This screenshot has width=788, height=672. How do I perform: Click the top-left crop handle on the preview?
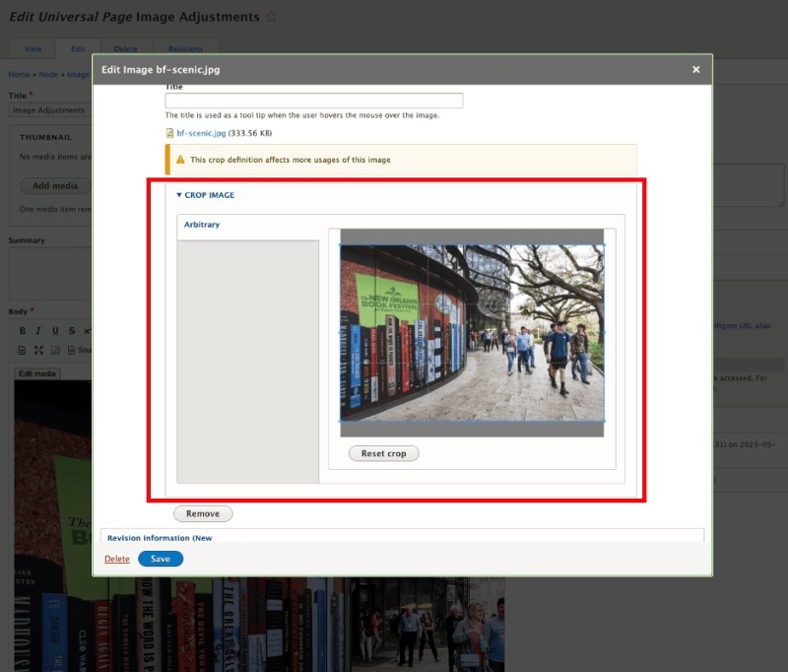click(x=341, y=245)
